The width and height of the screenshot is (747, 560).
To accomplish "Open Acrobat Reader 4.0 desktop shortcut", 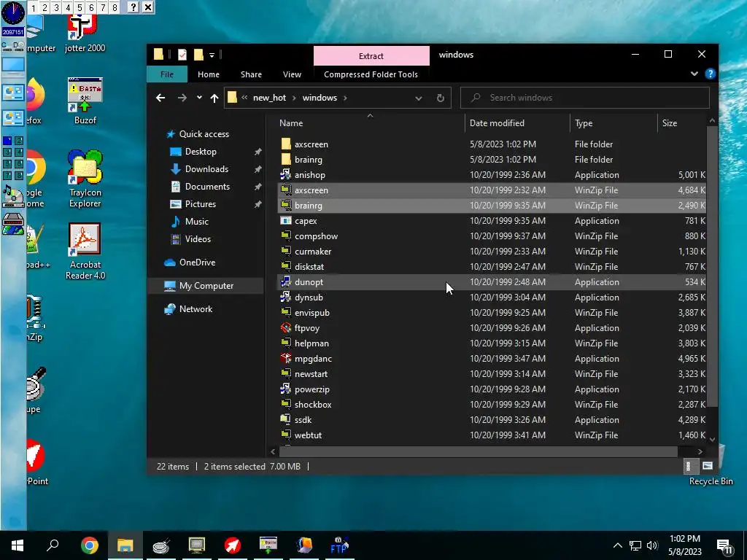I will (85, 252).
